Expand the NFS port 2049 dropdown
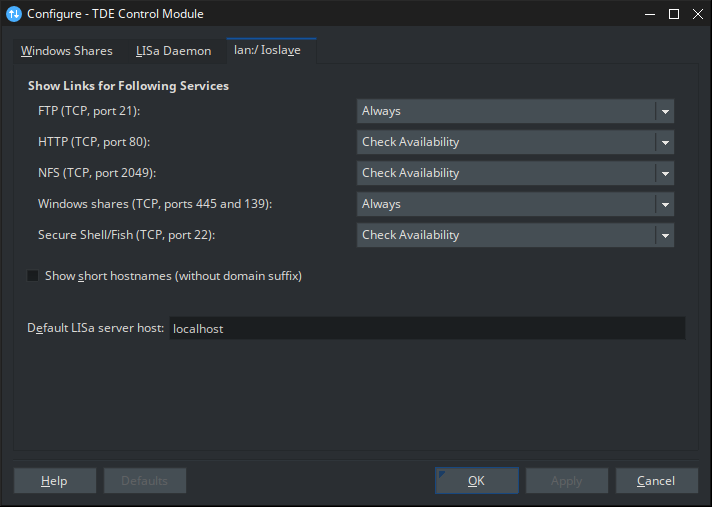712x507 pixels. tap(515, 173)
